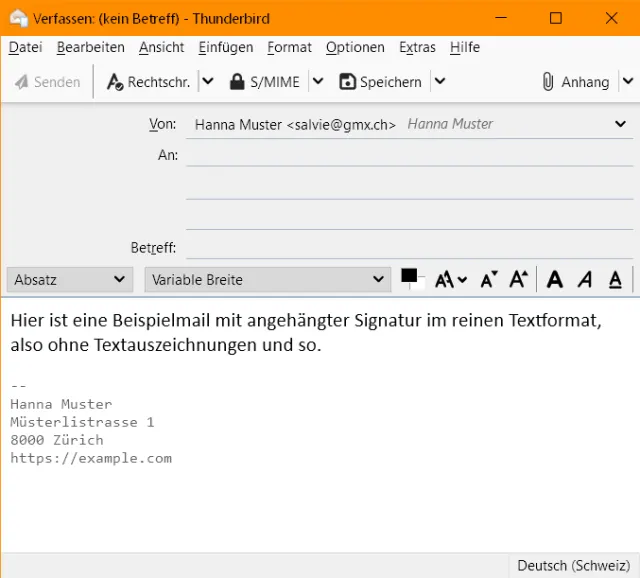
Task: Open the Optionen menu
Action: [x=355, y=47]
